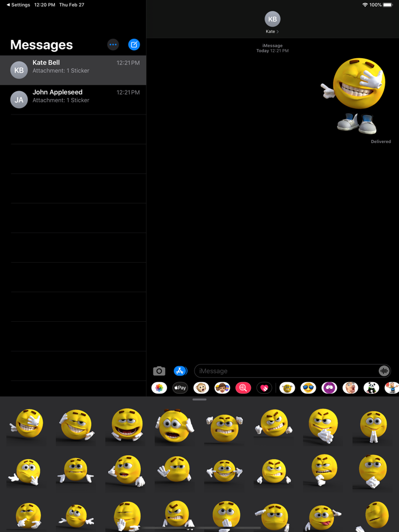Send the calm clasped-hands smiling sticker

(x=373, y=471)
